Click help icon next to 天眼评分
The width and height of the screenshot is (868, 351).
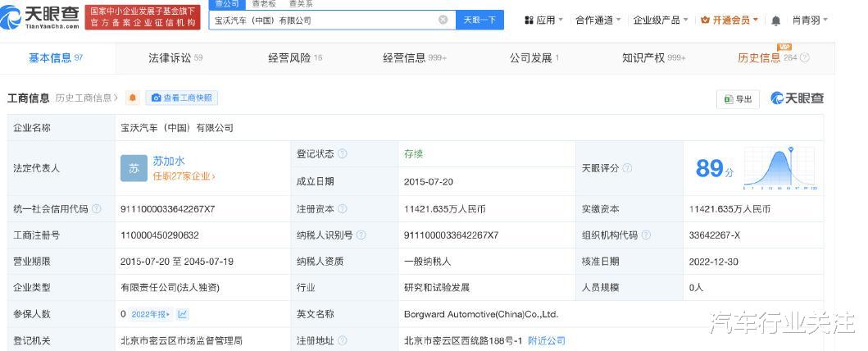[x=628, y=168]
